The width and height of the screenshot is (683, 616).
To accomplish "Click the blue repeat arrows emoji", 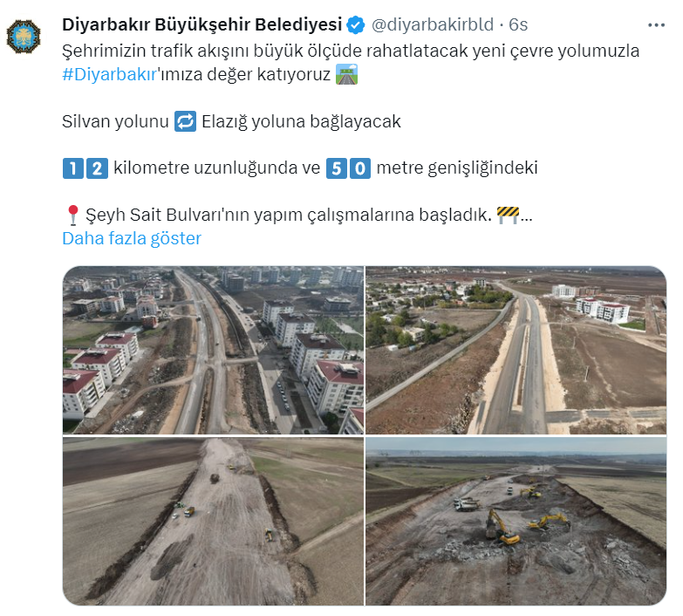I will coord(185,121).
